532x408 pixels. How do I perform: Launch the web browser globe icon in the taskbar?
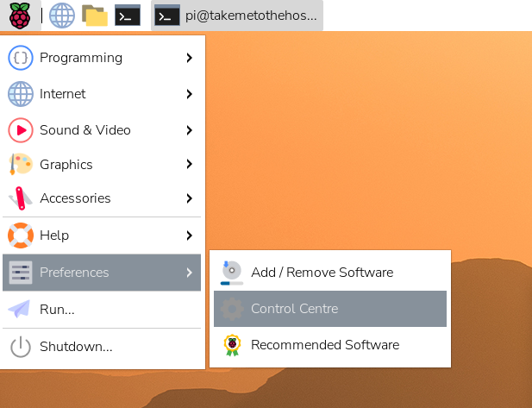(62, 16)
